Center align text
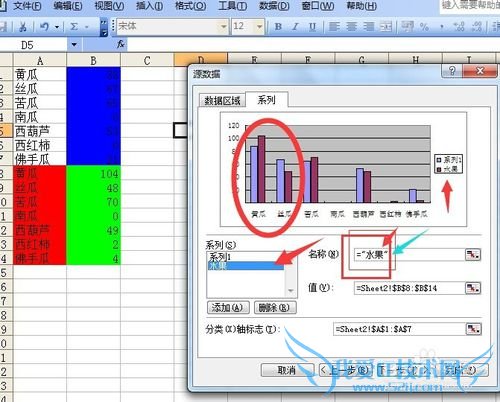Screen dimensions: 500x402 [352, 26]
